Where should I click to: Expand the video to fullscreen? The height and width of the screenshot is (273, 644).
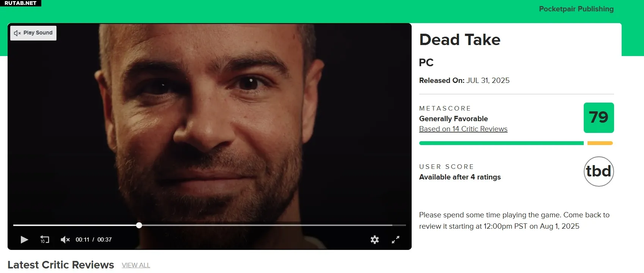[x=395, y=240]
